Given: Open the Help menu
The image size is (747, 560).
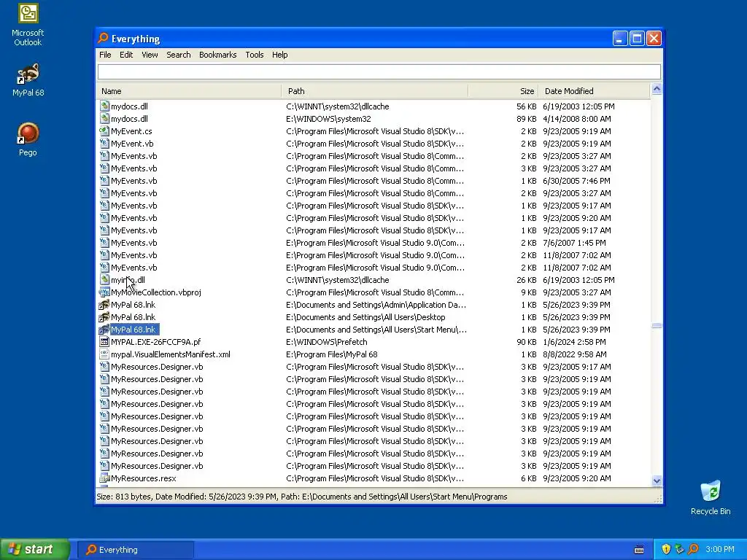Looking at the screenshot, I should click(x=279, y=55).
